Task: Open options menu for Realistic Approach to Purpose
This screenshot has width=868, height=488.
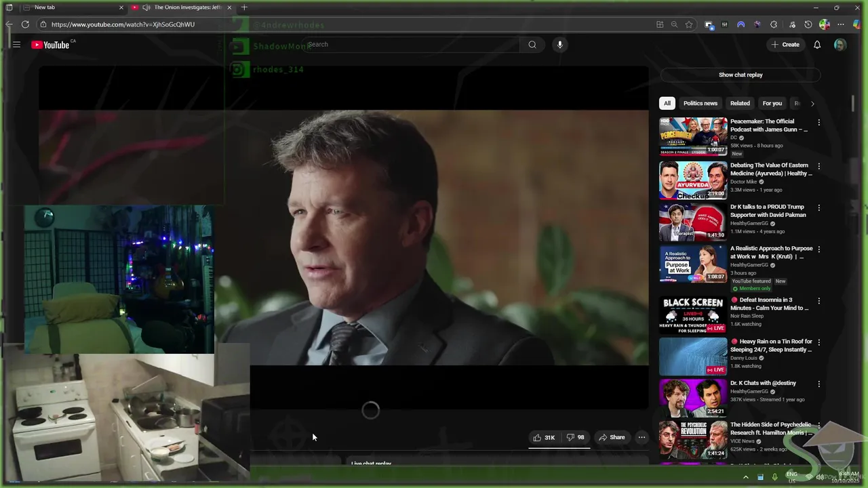Action: click(x=818, y=249)
